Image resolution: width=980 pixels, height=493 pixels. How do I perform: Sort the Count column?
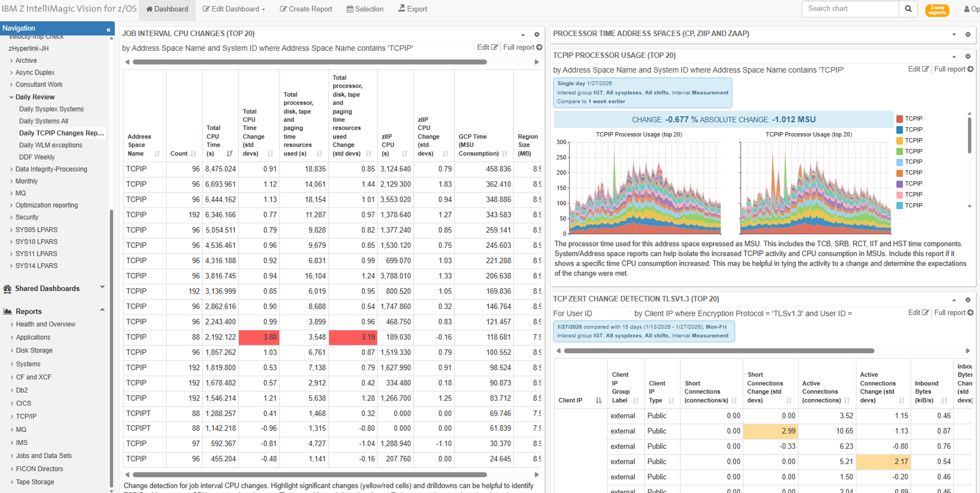pyautogui.click(x=193, y=154)
